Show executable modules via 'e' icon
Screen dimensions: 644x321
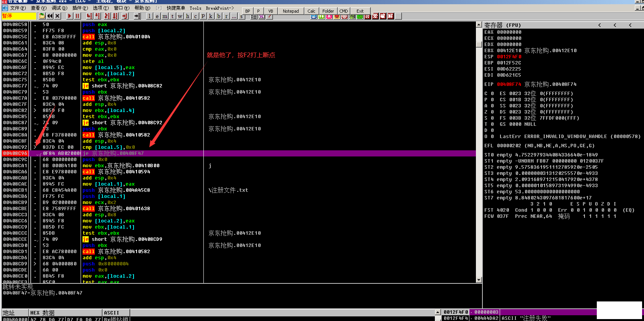[x=157, y=16]
